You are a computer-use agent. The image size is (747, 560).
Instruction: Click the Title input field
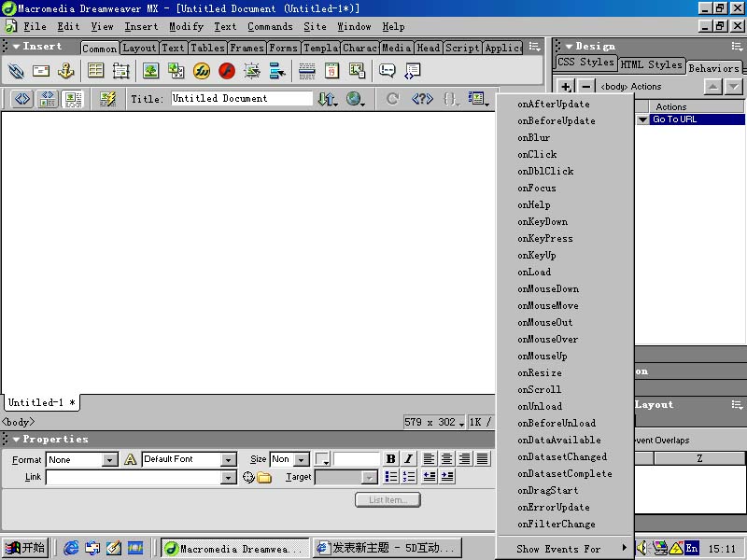[x=242, y=98]
